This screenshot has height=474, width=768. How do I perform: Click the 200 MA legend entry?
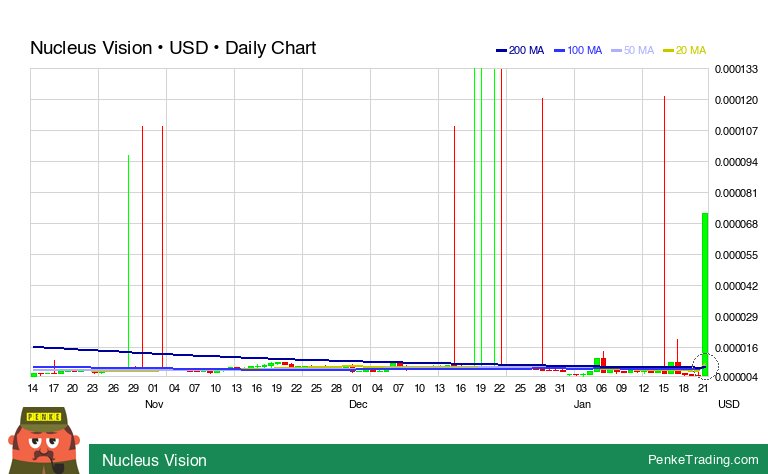coord(520,50)
